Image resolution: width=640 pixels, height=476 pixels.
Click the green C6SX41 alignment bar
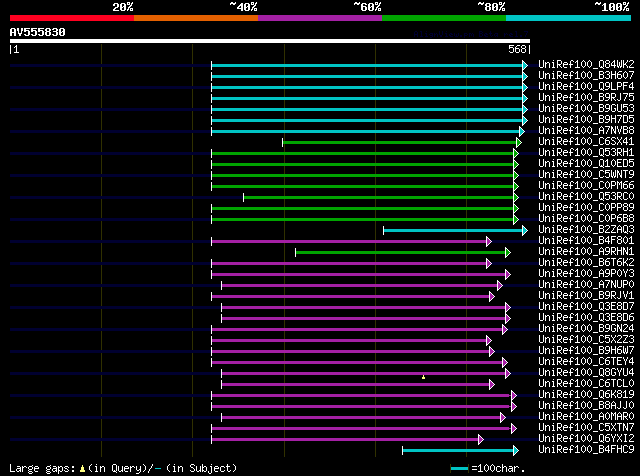402,142
